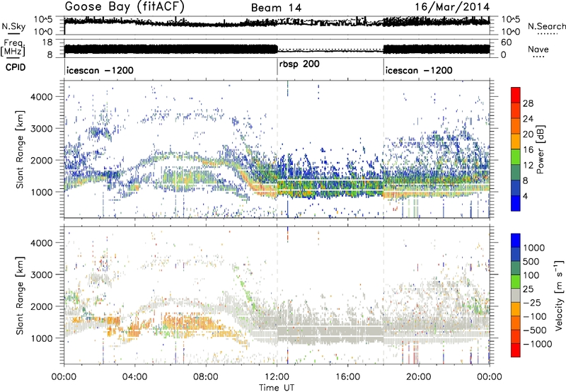566x392 pixels.
Task: Click the 'N.Sky' legend label
Action: 13,26
